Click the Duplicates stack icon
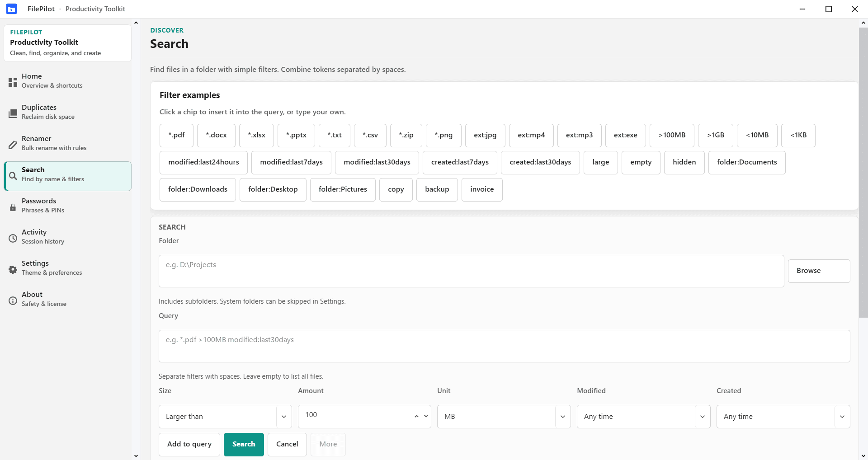The width and height of the screenshot is (868, 460). click(13, 113)
